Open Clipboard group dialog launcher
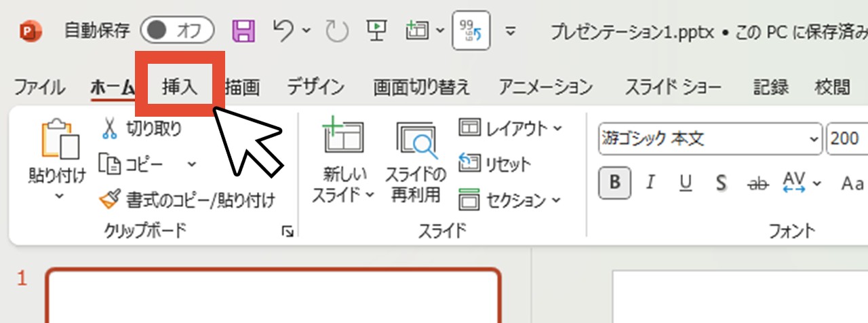Screen dimensions: 868x323 click(x=288, y=232)
